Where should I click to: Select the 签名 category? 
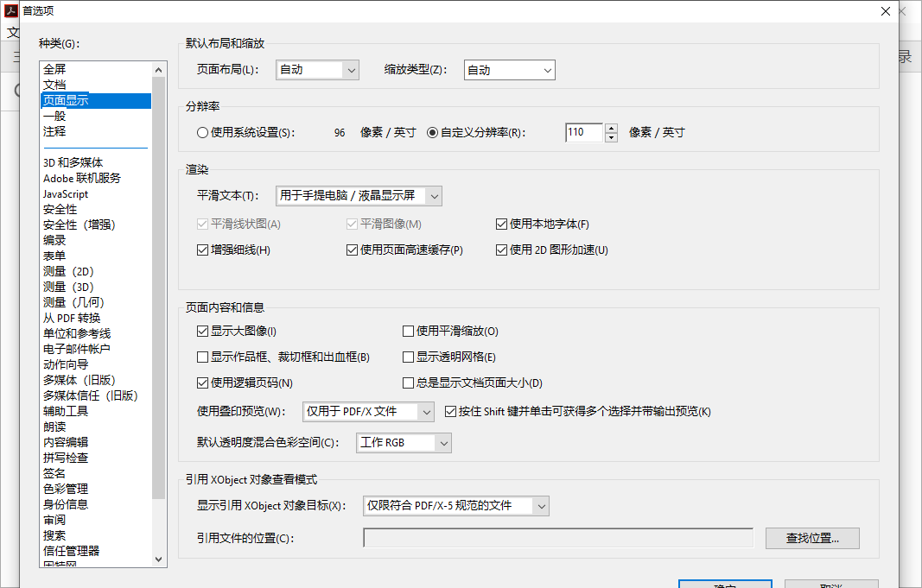pyautogui.click(x=54, y=472)
